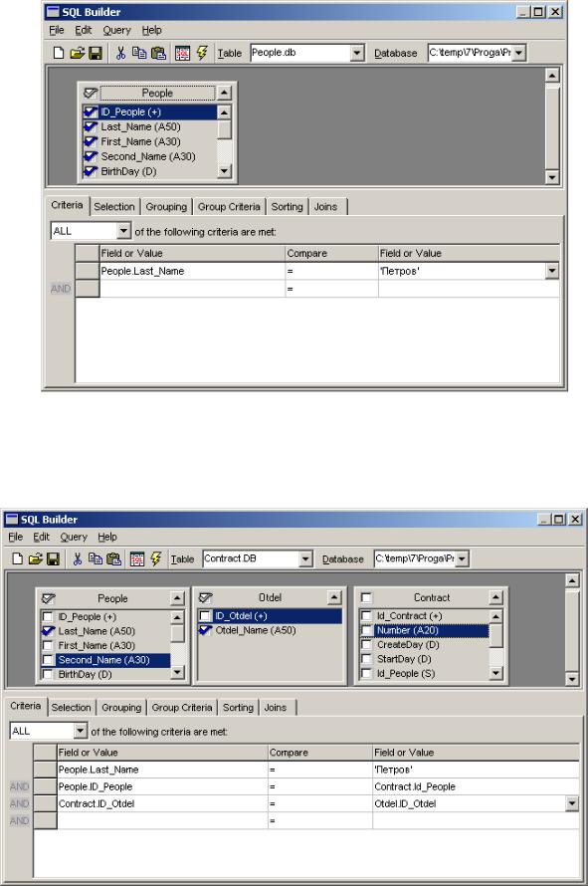Click New query icon in bottom SQL Builder
588x886 pixels.
pyautogui.click(x=18, y=558)
